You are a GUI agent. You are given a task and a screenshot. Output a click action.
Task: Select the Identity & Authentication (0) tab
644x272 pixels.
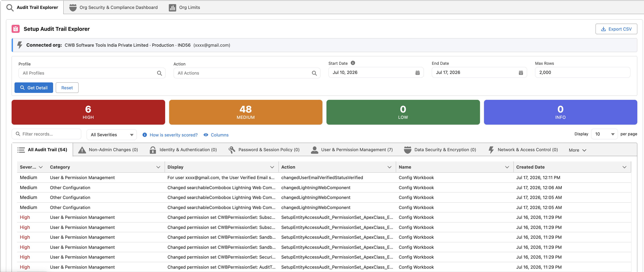coord(183,150)
